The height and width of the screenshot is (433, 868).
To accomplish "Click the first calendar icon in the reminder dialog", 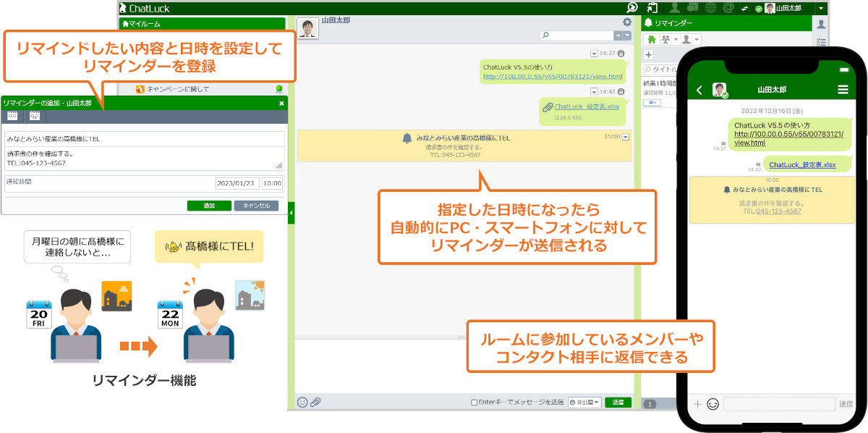I will [13, 116].
